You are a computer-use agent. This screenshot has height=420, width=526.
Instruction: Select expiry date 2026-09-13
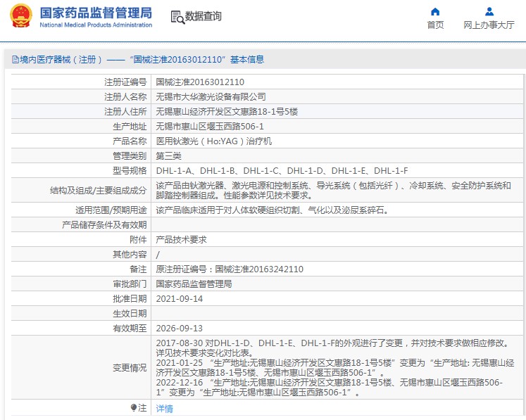click(x=180, y=328)
